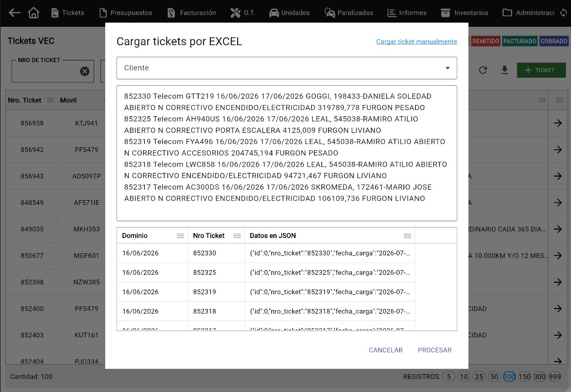Set records per page to 10
Viewport: 571px width, 392px height.
click(464, 377)
